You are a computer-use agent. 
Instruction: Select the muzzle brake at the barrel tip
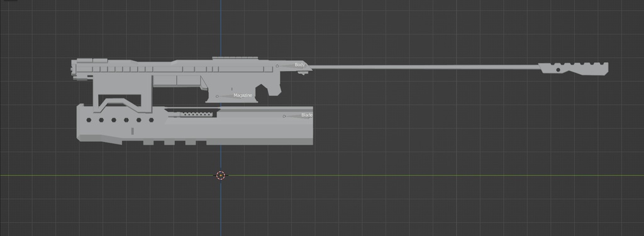(x=574, y=69)
